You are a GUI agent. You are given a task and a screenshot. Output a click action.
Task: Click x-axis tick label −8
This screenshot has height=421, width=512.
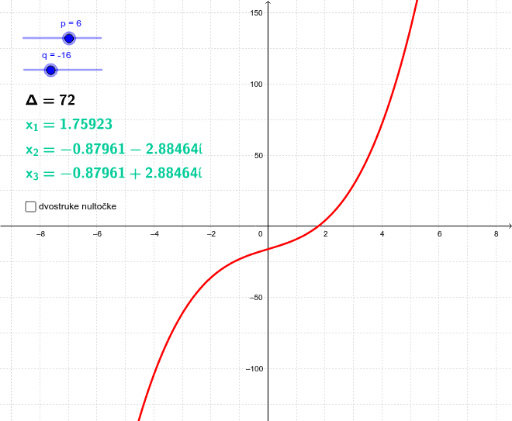[x=41, y=234]
